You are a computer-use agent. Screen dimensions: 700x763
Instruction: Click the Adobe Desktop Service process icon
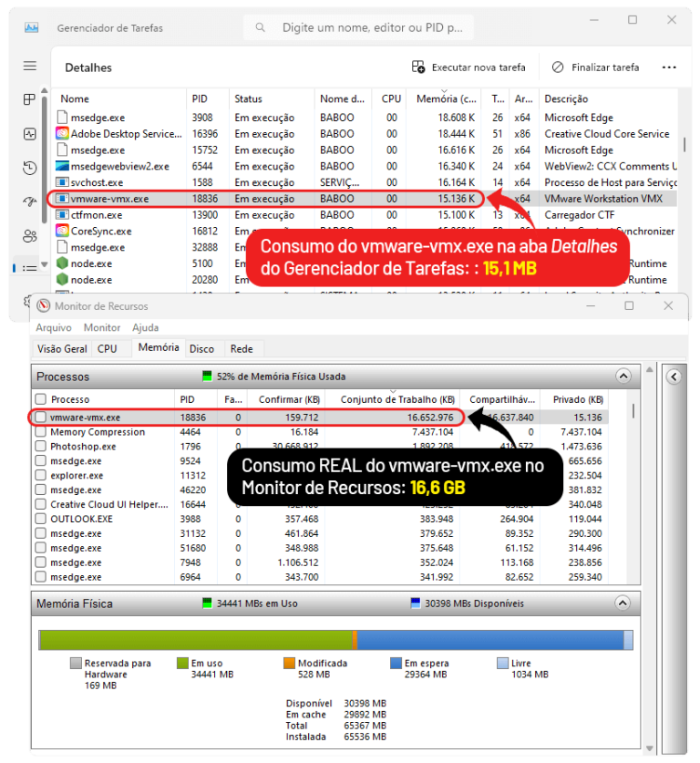click(62, 134)
